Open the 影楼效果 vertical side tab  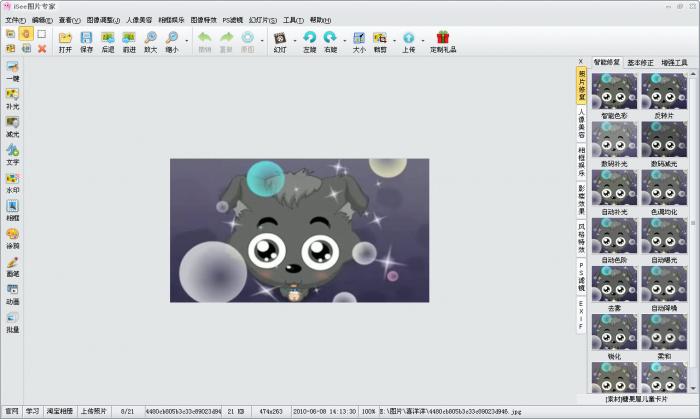tap(581, 199)
